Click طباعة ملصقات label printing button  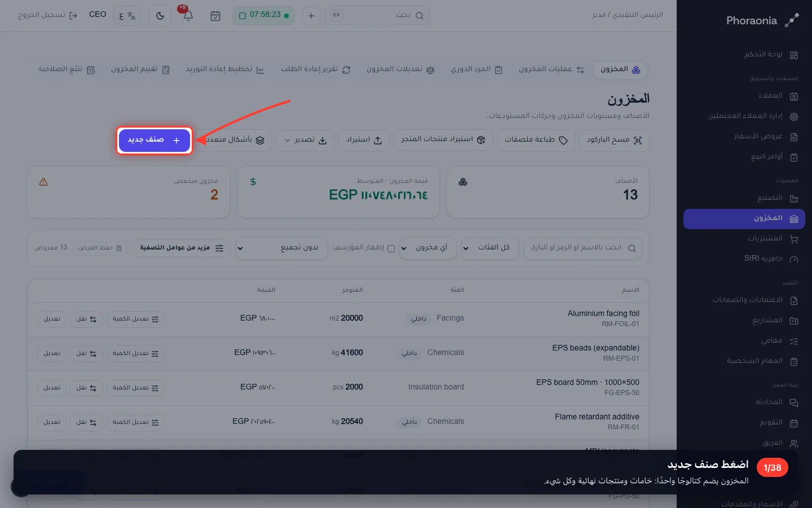(536, 140)
